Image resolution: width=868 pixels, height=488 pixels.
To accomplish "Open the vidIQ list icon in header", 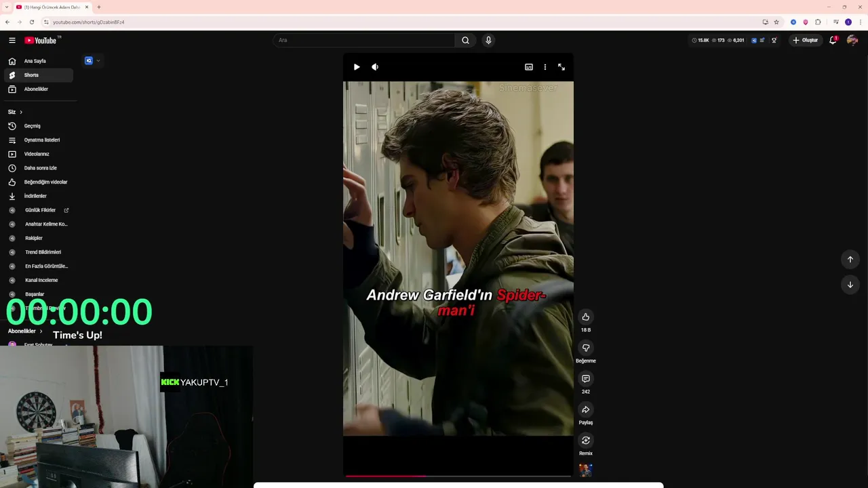I will click(x=762, y=40).
